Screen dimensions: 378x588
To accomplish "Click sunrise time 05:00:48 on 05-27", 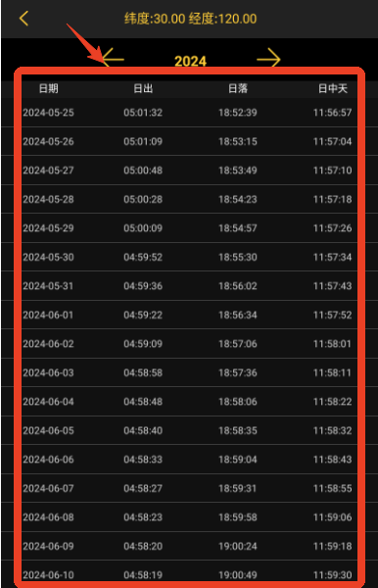I will tap(143, 171).
